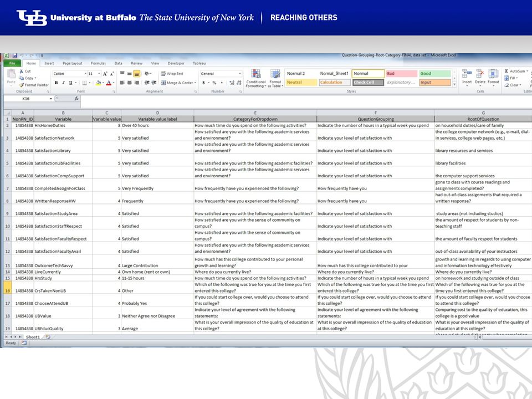Viewport: 532px width, 399px height.
Task: Switch to the Insert ribbon tab
Action: pyautogui.click(x=49, y=63)
